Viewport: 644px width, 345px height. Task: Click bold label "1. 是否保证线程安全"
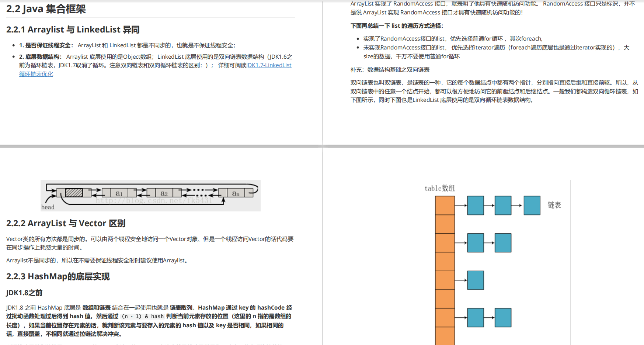[45, 45]
